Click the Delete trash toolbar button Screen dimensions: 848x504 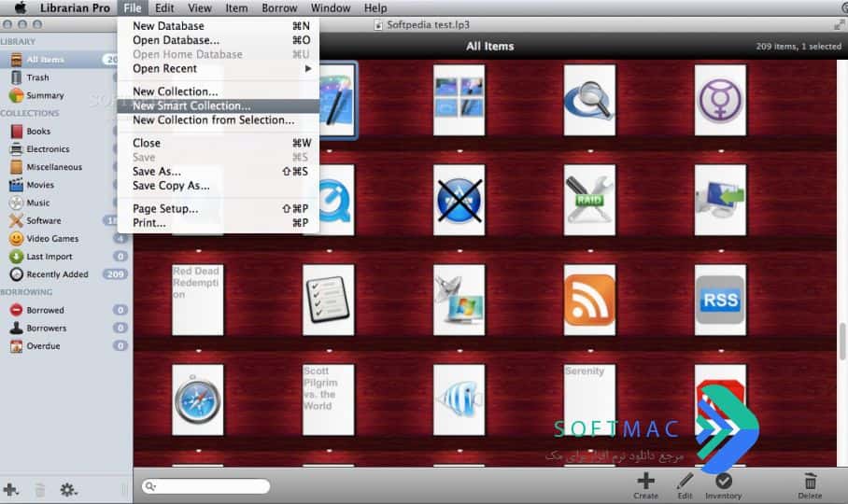tap(810, 485)
